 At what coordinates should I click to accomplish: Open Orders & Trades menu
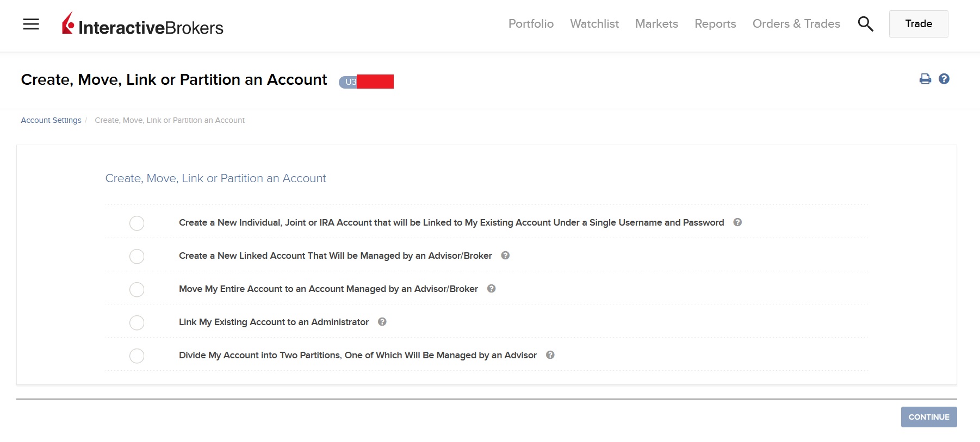796,24
